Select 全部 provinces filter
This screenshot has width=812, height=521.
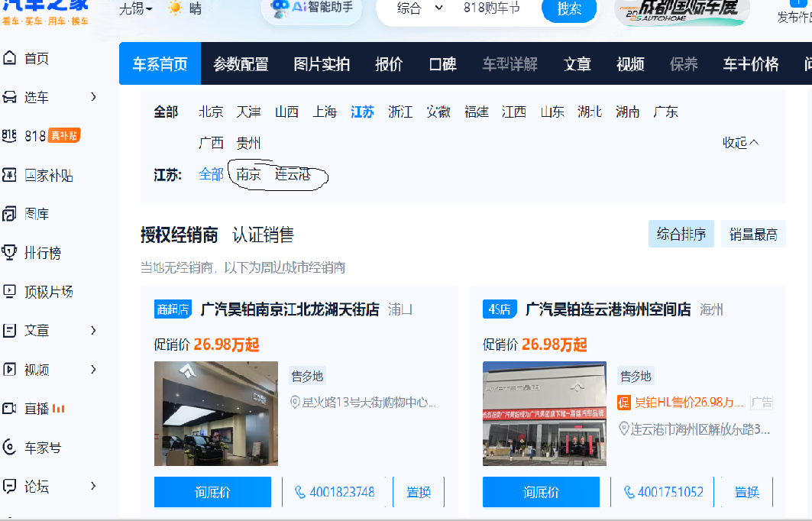pos(166,112)
